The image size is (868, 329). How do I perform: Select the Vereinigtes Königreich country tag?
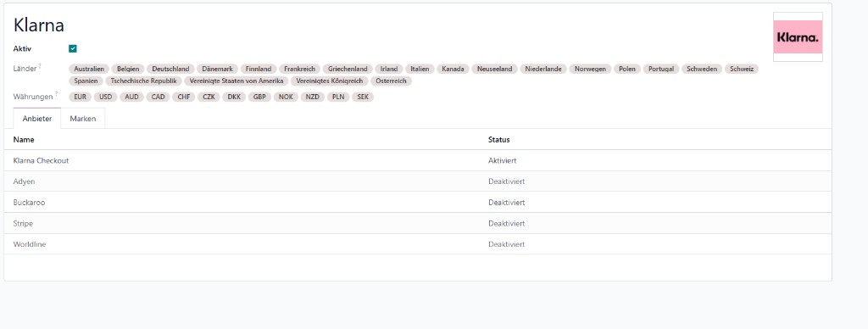click(330, 81)
